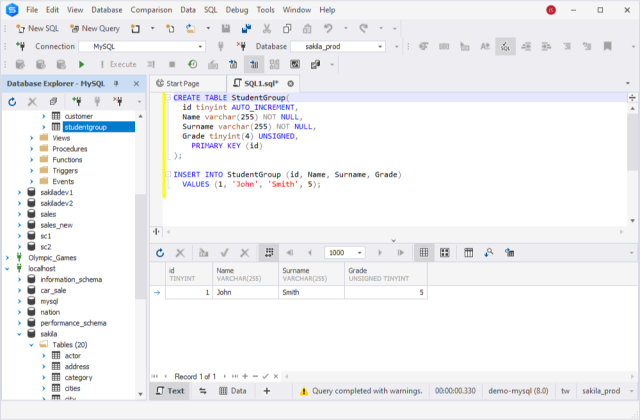Open the File menu

pyautogui.click(x=32, y=10)
